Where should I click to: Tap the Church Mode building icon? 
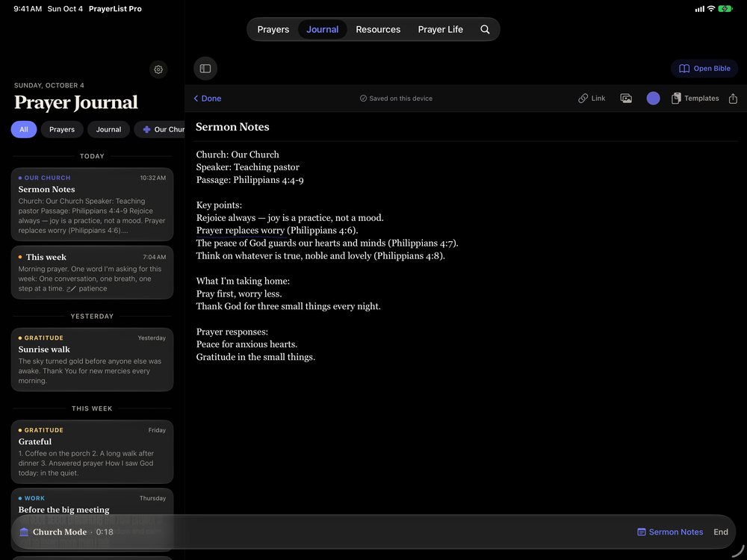point(25,532)
